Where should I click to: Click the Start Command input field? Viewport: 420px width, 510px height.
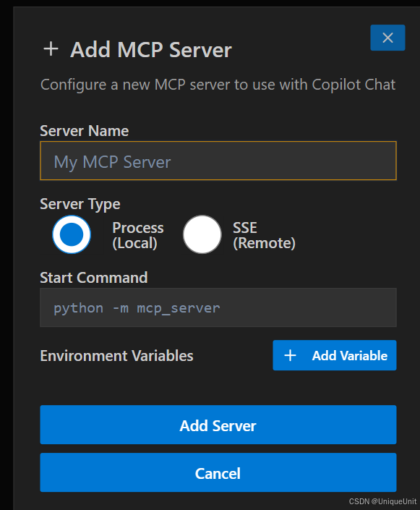(218, 307)
